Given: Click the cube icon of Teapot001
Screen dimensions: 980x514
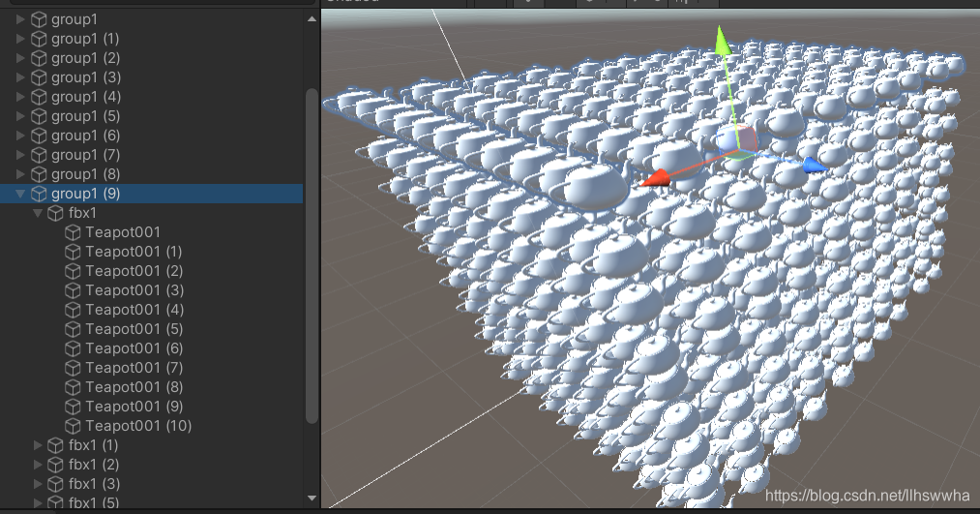Looking at the screenshot, I should coord(73,232).
